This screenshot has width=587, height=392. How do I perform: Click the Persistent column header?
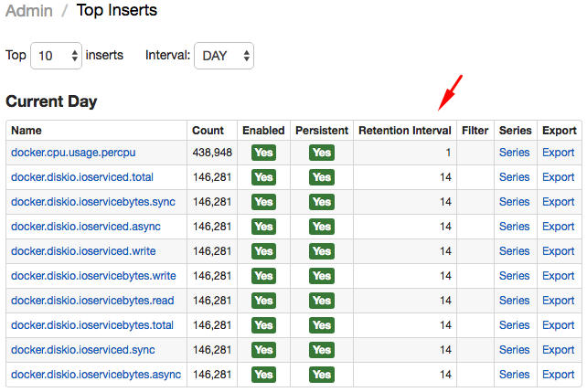pyautogui.click(x=322, y=131)
